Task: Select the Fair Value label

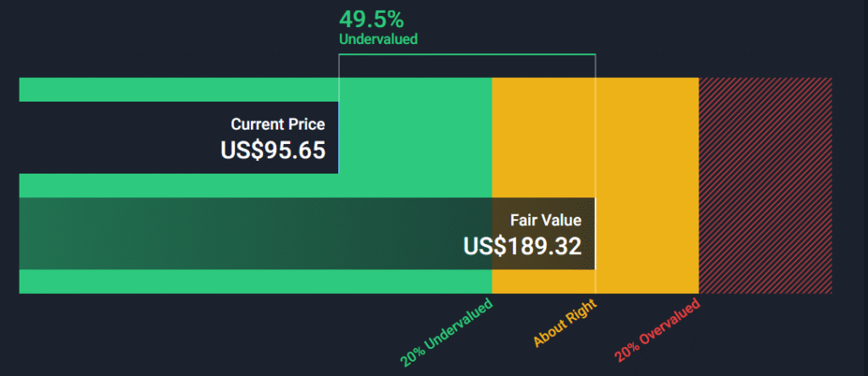Action: pyautogui.click(x=545, y=220)
